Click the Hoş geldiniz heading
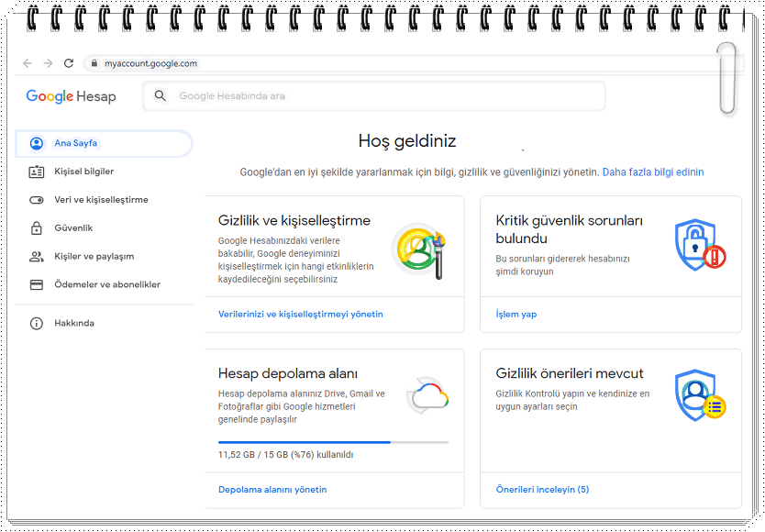This screenshot has width=765, height=532. click(407, 141)
